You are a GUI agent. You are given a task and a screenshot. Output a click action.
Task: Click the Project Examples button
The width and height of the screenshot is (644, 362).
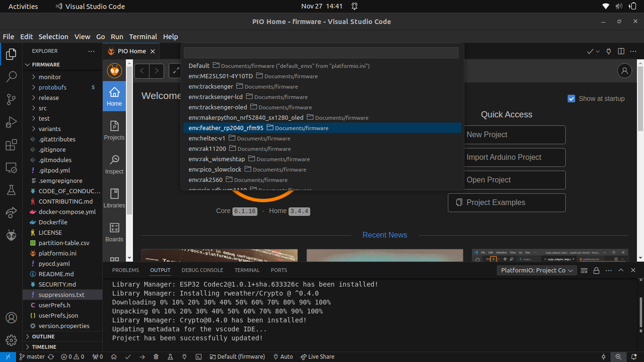[x=506, y=203]
